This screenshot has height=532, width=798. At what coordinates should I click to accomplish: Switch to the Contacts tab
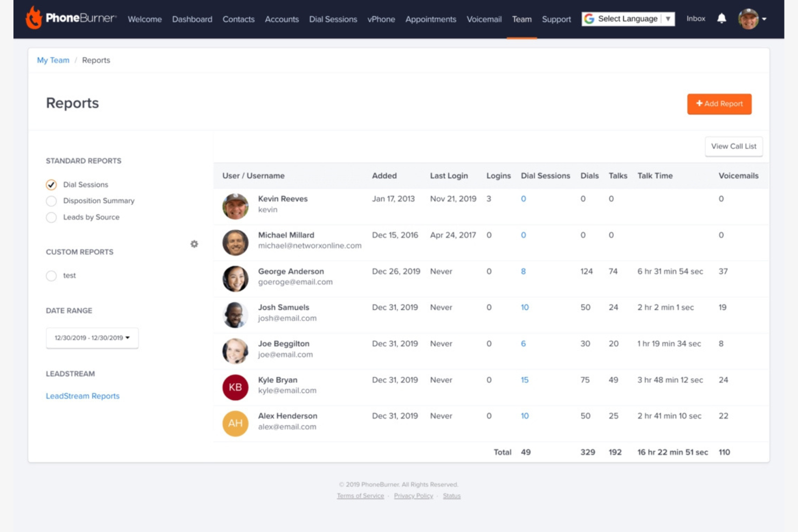[x=239, y=19]
